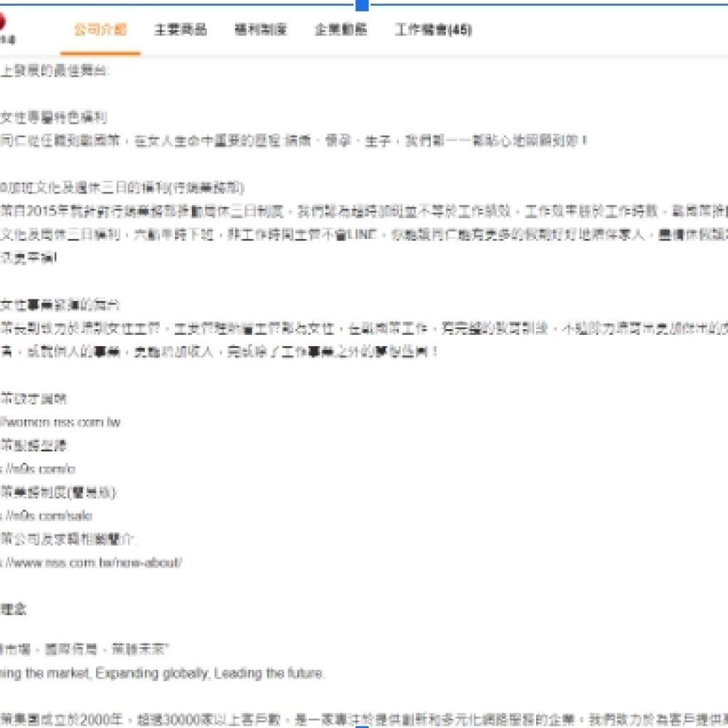Open the 福利制度 tab
This screenshot has width=728, height=728.
[261, 30]
